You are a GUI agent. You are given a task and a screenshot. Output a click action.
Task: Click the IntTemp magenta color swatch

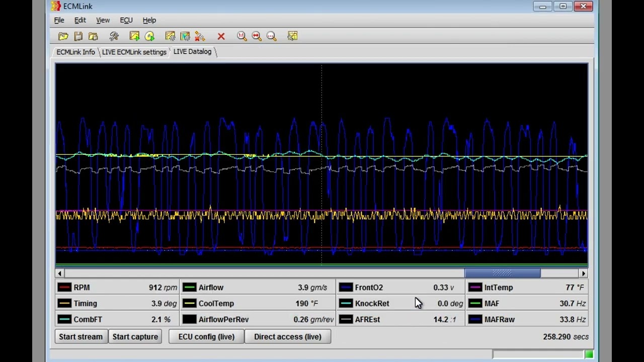[x=475, y=288]
